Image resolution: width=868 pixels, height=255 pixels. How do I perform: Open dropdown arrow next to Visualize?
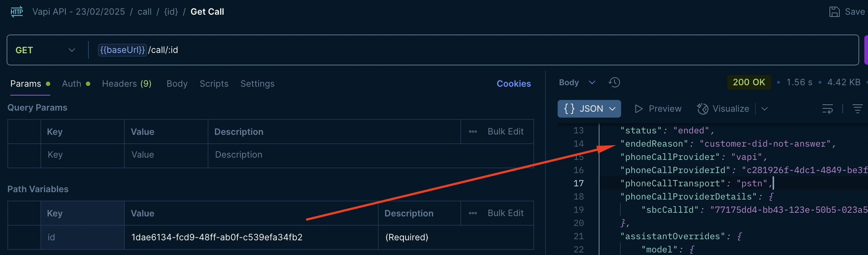[x=765, y=109]
